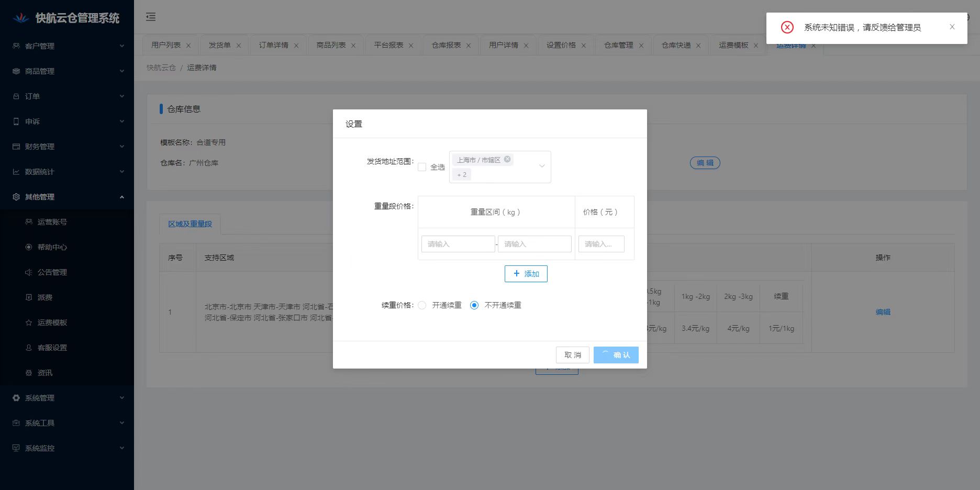Click the +2 more regions tag
Viewport: 980px width, 490px height.
462,175
